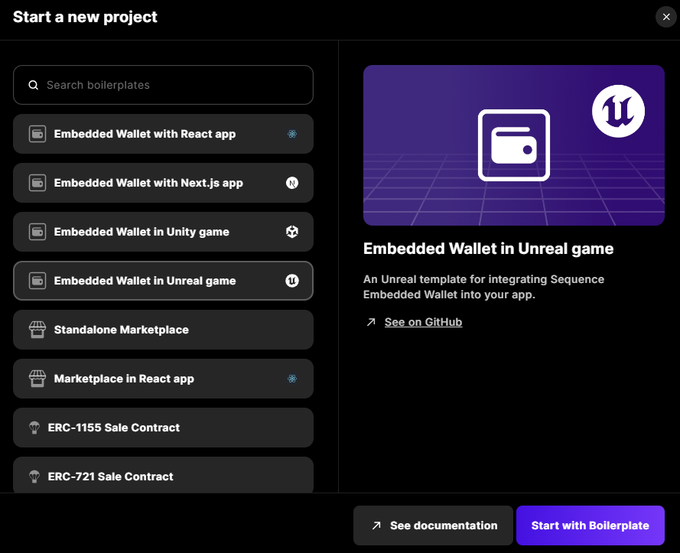Select Embedded Wallet in Unity game
680x553 pixels.
coord(163,232)
